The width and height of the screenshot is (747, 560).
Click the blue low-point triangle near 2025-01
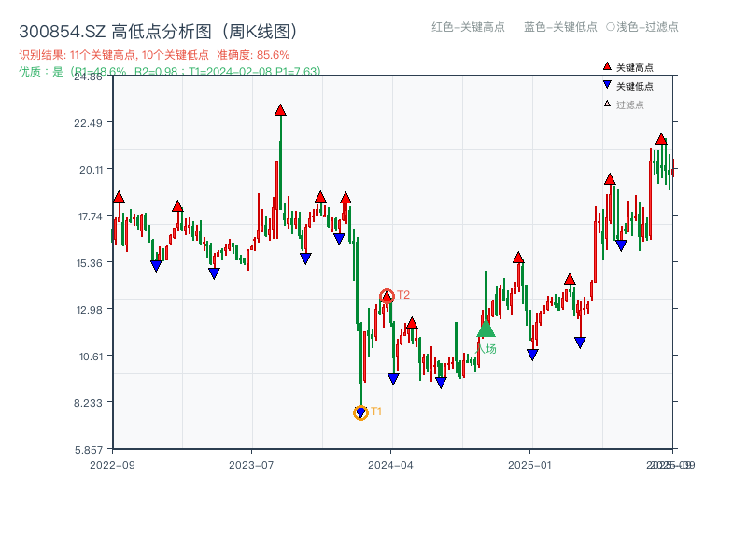pyautogui.click(x=533, y=354)
